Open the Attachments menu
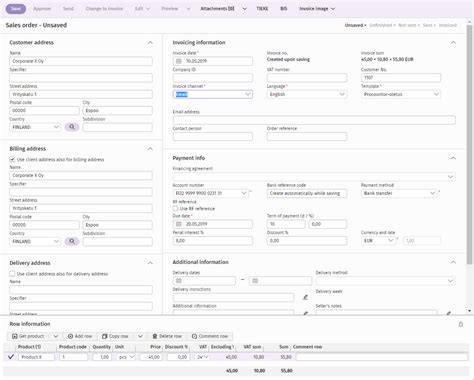This screenshot has width=474, height=380. [x=223, y=9]
